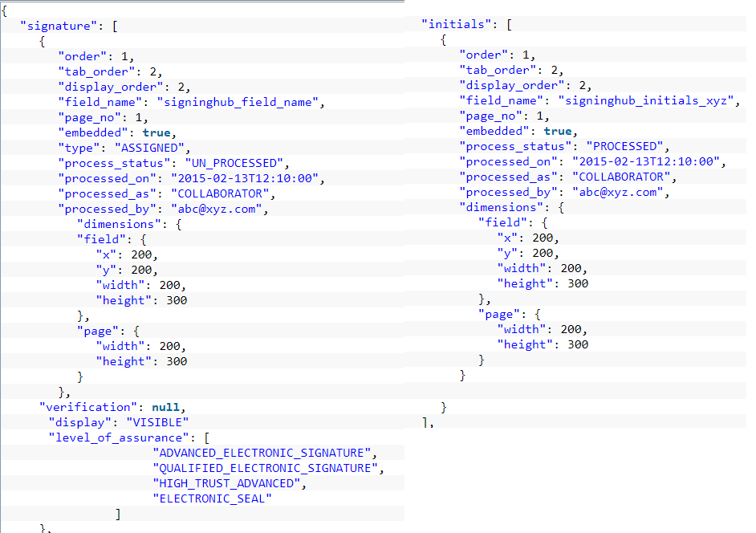Click the "ASSIGNED" type value
Viewport: 756px width, 533px height.
[153, 148]
